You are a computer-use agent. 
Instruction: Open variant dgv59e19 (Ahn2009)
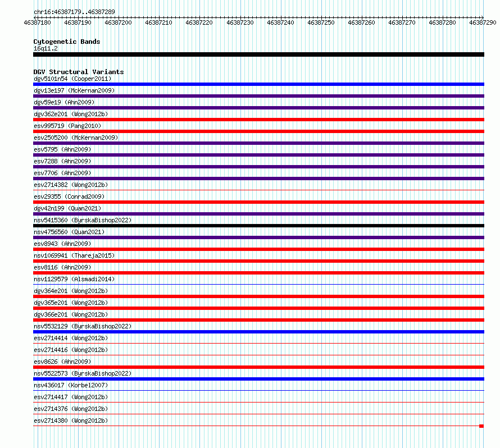(x=64, y=102)
